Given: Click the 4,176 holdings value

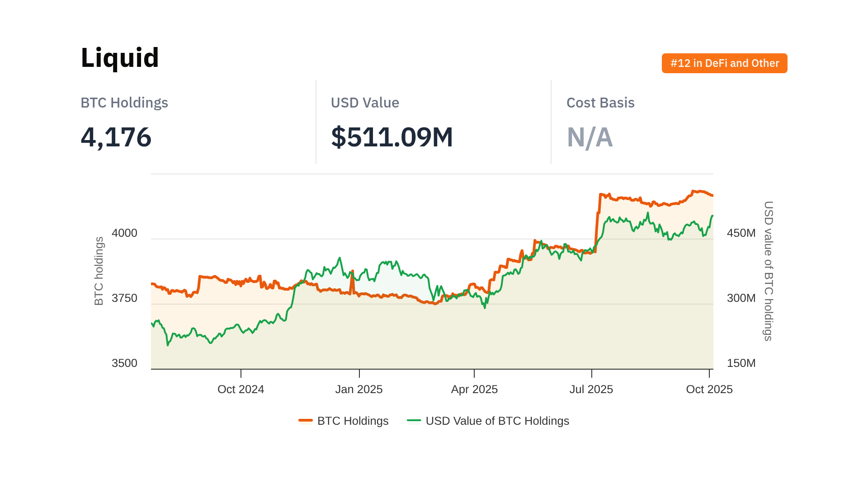Looking at the screenshot, I should 116,137.
